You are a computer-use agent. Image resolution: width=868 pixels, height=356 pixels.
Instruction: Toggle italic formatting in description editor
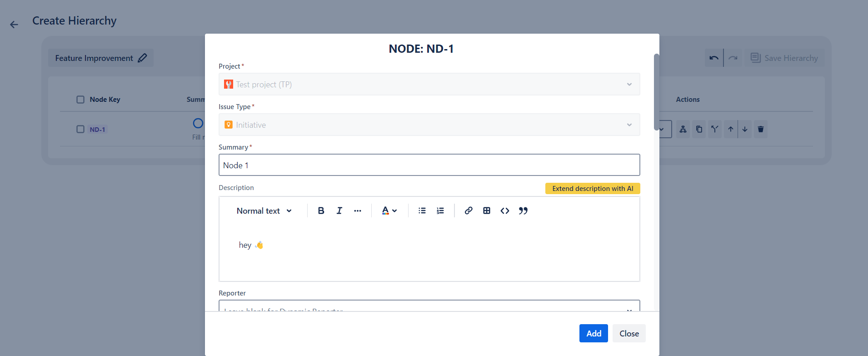point(339,211)
